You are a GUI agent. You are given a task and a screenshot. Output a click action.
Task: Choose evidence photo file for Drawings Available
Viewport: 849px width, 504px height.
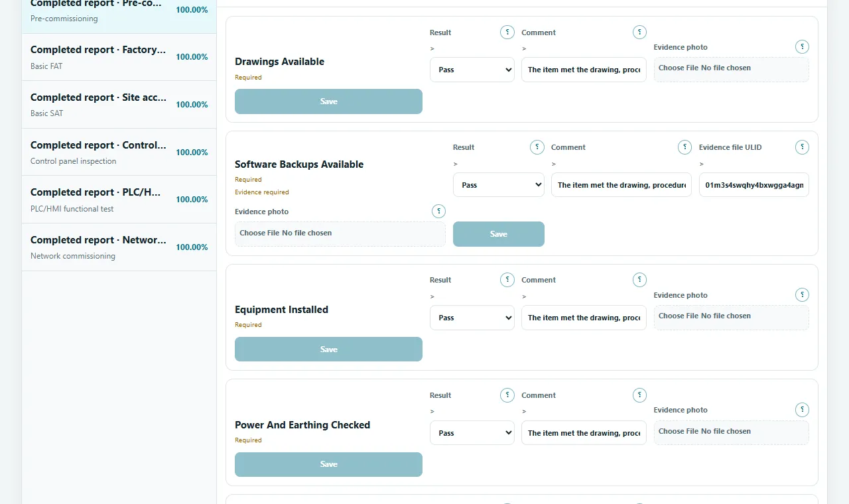(x=731, y=69)
